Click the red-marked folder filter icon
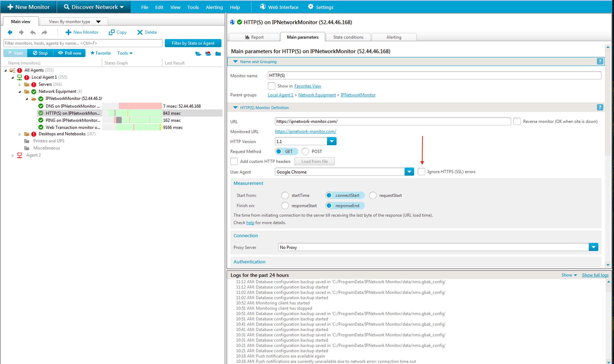 208,53
